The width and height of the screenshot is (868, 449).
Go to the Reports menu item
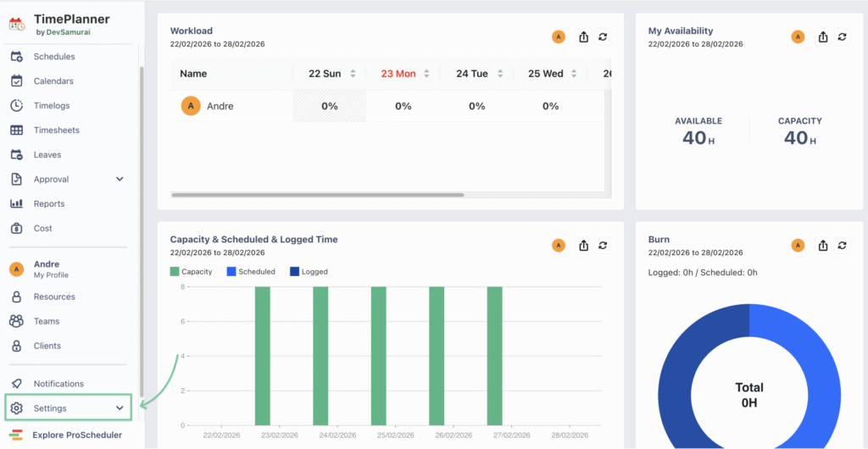coord(49,203)
